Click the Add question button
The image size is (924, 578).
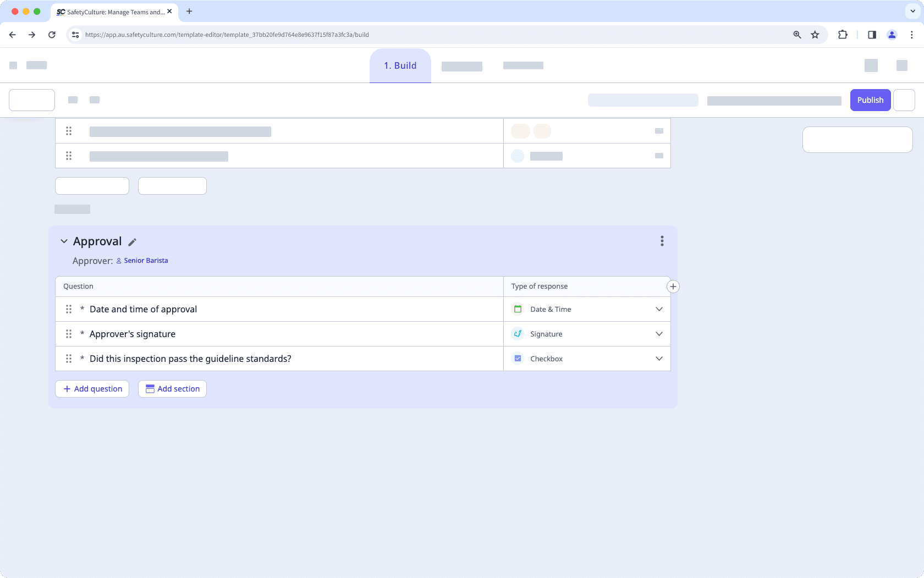[x=92, y=389]
